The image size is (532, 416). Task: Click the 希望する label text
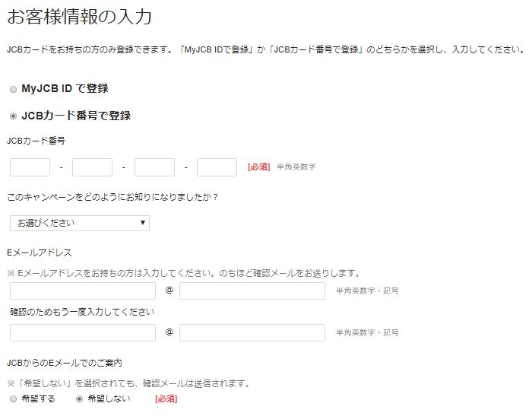pos(38,399)
